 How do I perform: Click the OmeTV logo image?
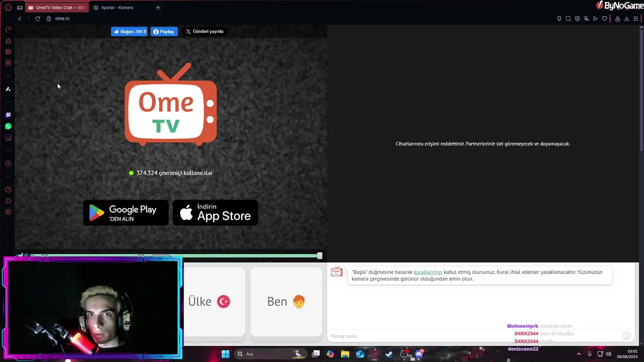click(171, 104)
